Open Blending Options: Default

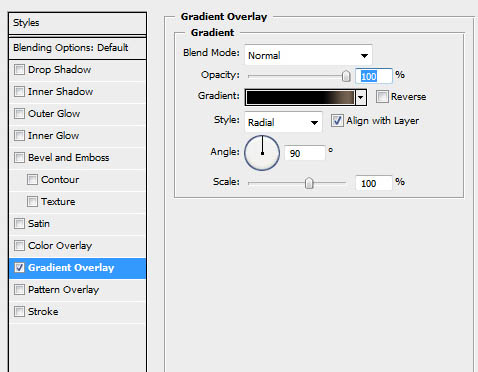[77, 48]
